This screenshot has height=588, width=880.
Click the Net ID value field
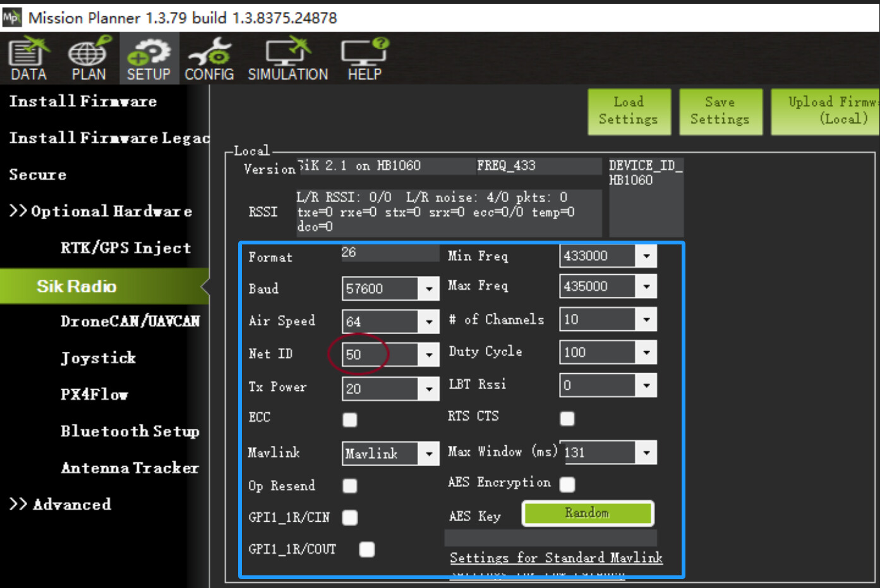coord(379,354)
